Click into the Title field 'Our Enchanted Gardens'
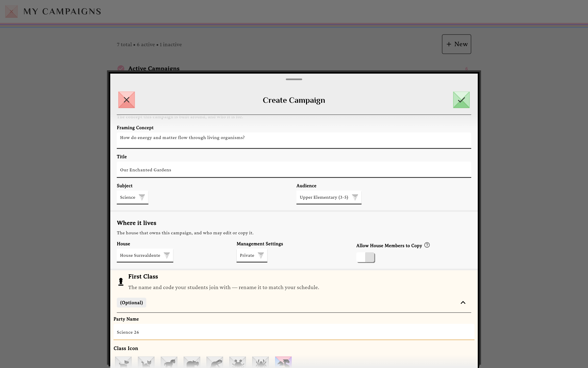The height and width of the screenshot is (368, 588). pyautogui.click(x=294, y=170)
